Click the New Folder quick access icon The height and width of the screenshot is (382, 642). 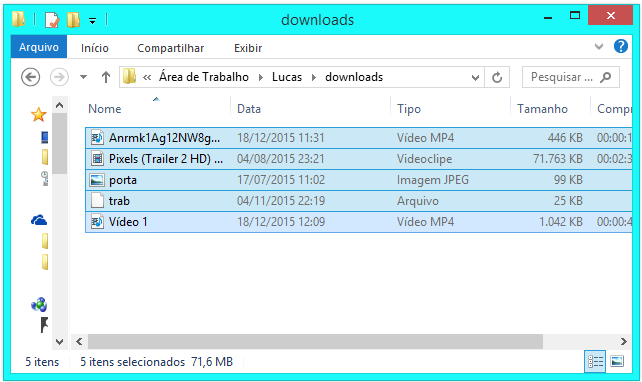tap(74, 20)
